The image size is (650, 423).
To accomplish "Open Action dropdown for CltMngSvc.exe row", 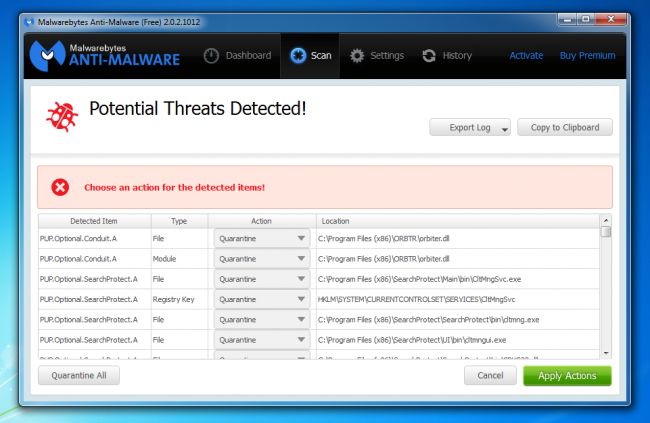I will point(262,279).
